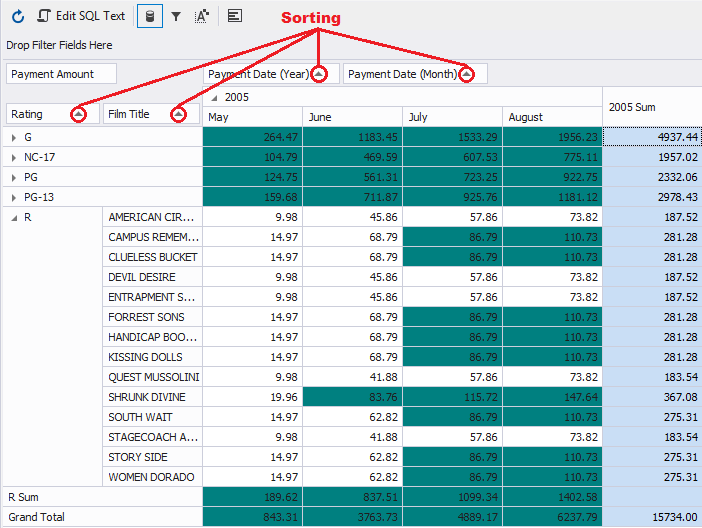Viewport: 702px width, 528px height.
Task: Select the SOUTH WAIT film row
Action: click(x=153, y=417)
